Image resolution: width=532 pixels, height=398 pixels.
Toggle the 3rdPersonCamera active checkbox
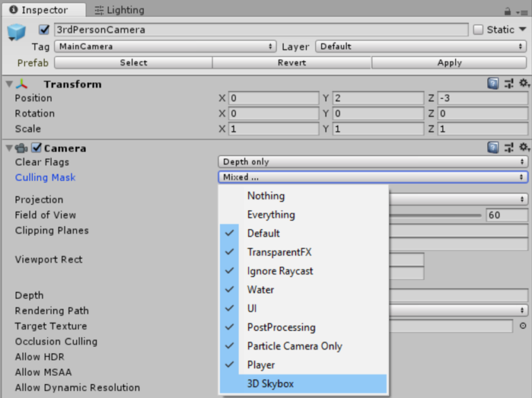tap(45, 30)
